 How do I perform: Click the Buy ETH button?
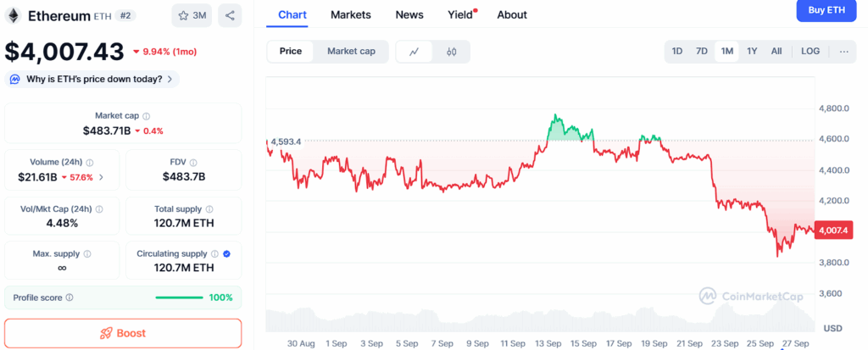click(x=826, y=10)
